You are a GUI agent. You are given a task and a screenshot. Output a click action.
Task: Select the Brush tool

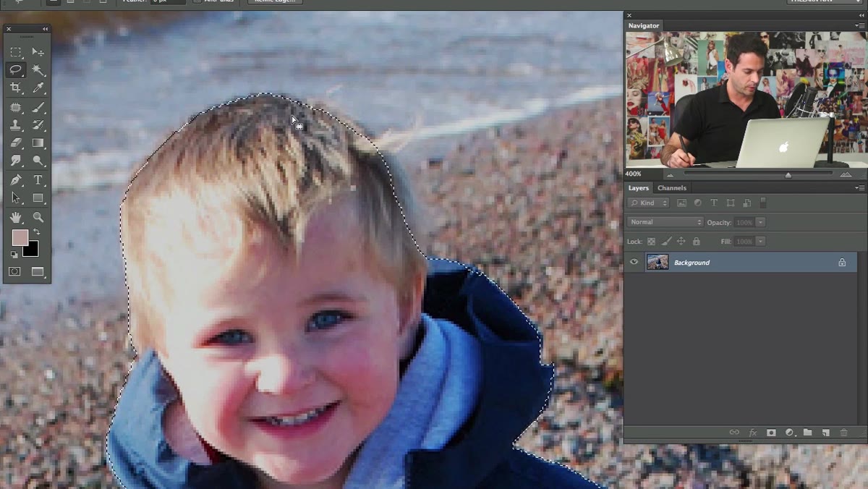tap(38, 108)
